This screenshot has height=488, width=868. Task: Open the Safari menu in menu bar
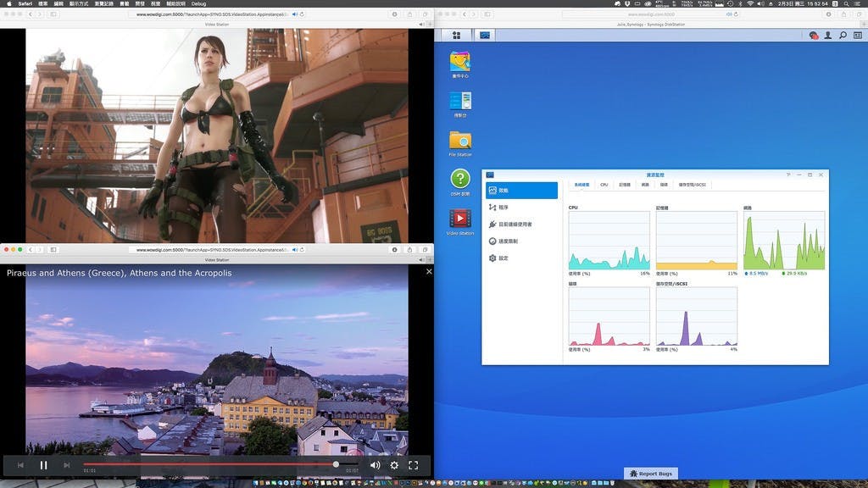point(25,3)
